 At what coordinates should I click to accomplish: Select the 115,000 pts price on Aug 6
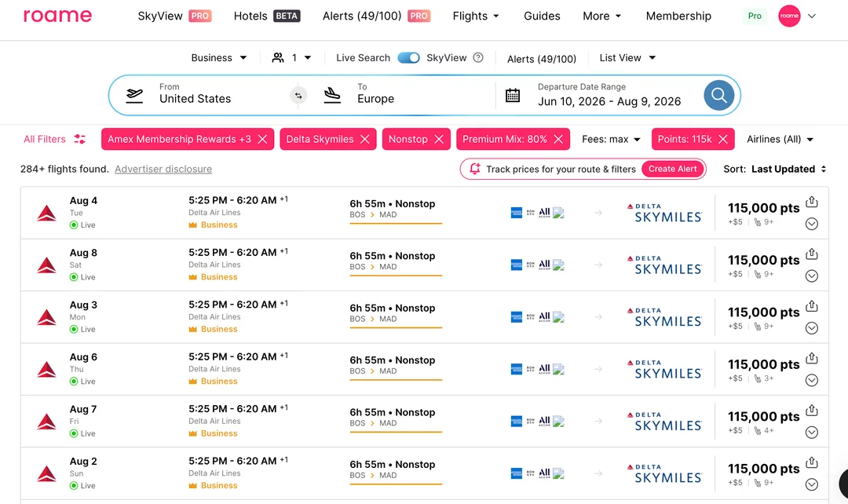tap(763, 364)
